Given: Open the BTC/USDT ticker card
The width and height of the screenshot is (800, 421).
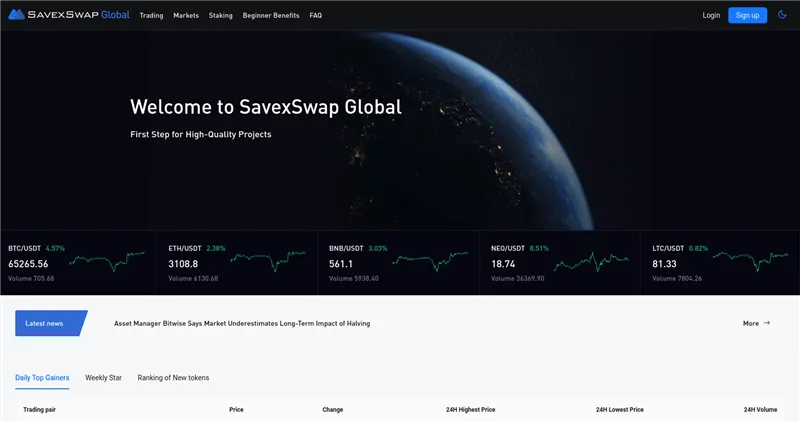Looking at the screenshot, I should tap(79, 263).
